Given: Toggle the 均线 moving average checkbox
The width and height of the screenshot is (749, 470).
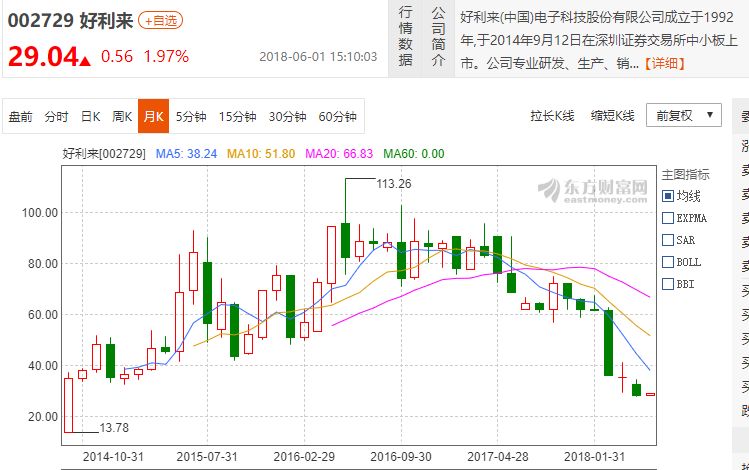Looking at the screenshot, I should (668, 195).
